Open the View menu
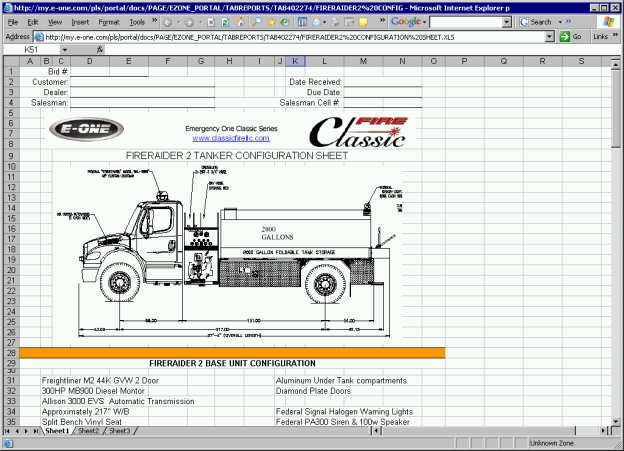The height and width of the screenshot is (451, 624). point(55,22)
